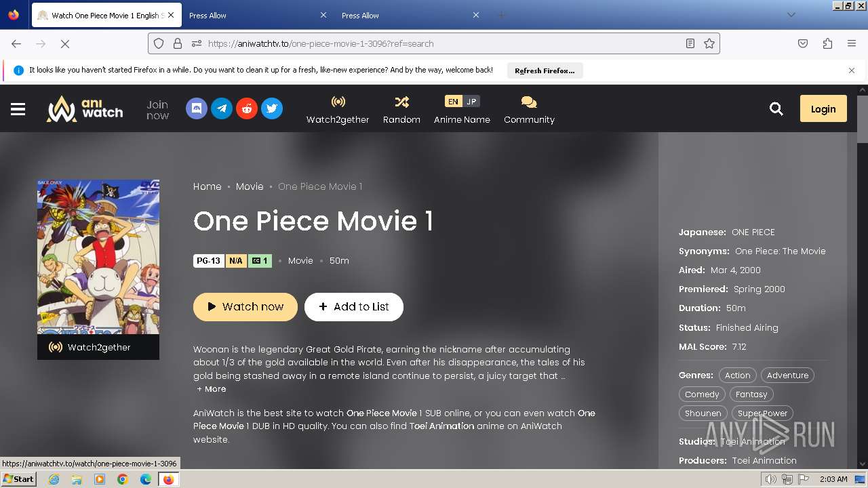Image resolution: width=868 pixels, height=488 pixels.
Task: Open Watch2gether under the poster
Action: [98, 347]
